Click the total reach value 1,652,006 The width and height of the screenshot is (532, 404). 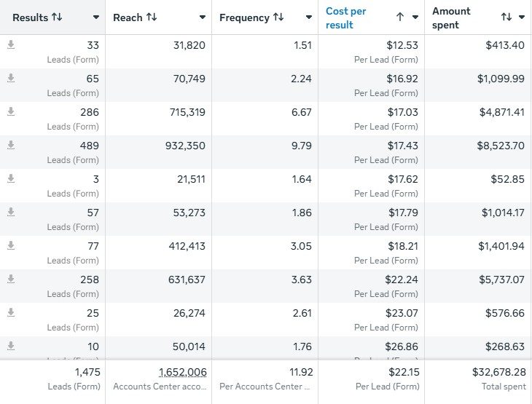(182, 372)
